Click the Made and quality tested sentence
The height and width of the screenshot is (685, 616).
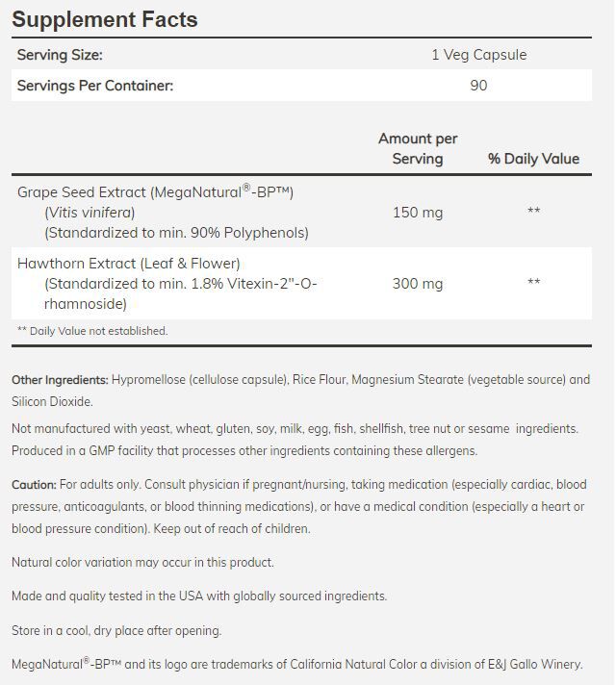199,596
